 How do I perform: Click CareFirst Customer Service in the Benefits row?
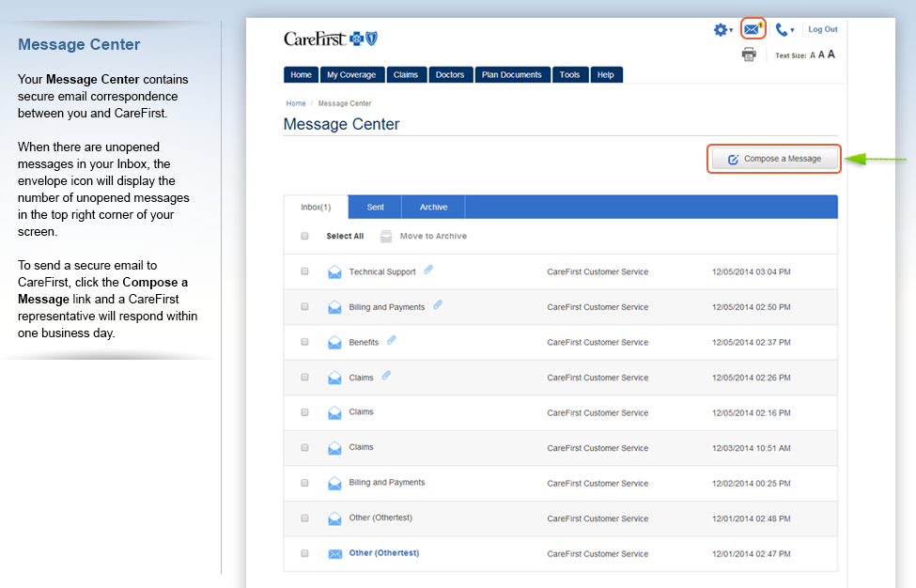click(x=598, y=343)
